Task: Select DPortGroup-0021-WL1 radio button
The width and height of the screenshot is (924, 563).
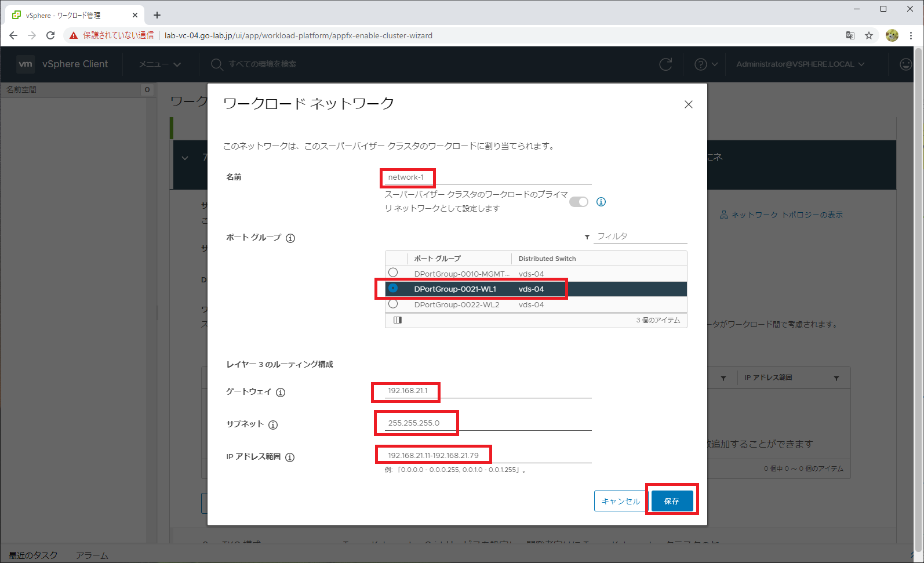Action: (393, 288)
